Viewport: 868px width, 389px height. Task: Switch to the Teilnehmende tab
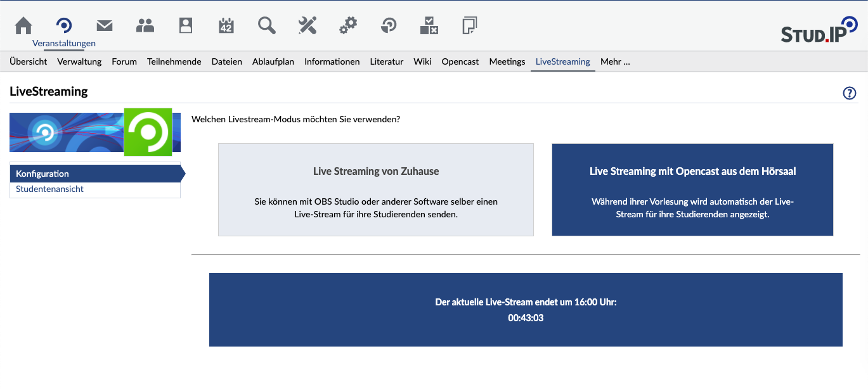[x=174, y=61]
